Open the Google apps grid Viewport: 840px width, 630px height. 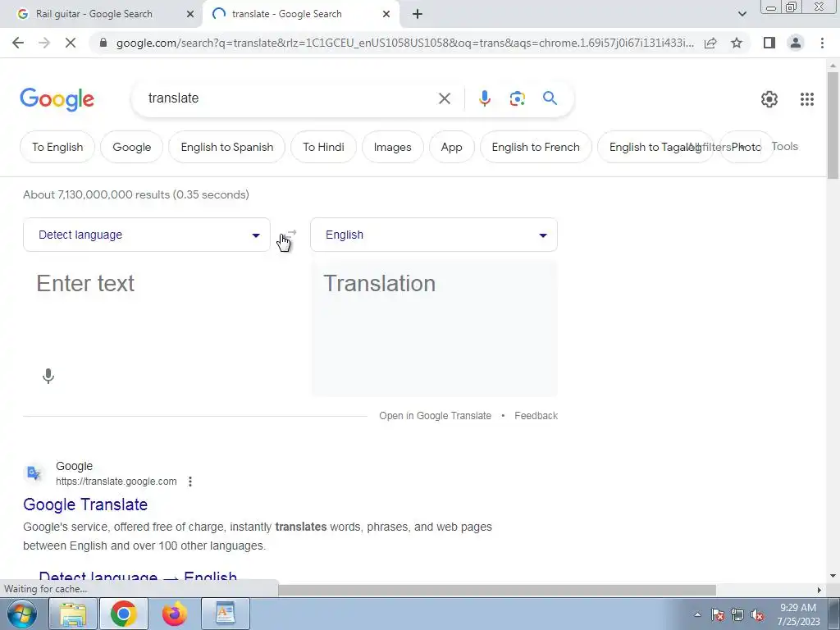click(x=807, y=99)
